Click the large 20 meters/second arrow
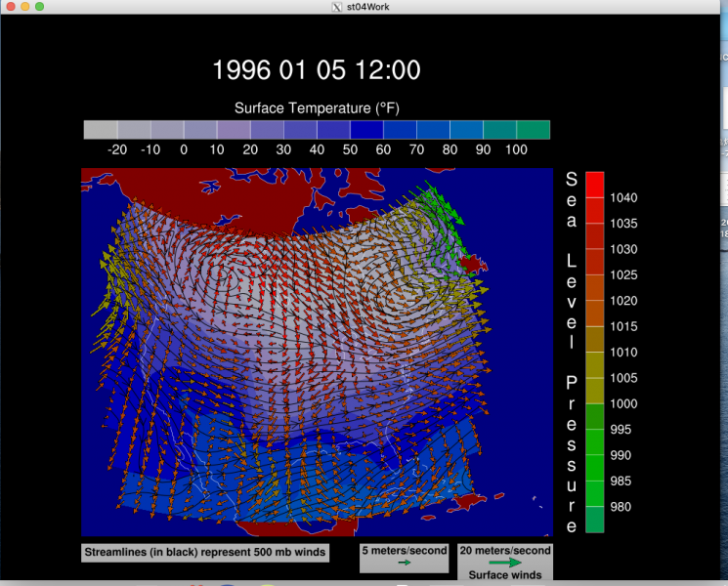The image size is (728, 586). (504, 563)
